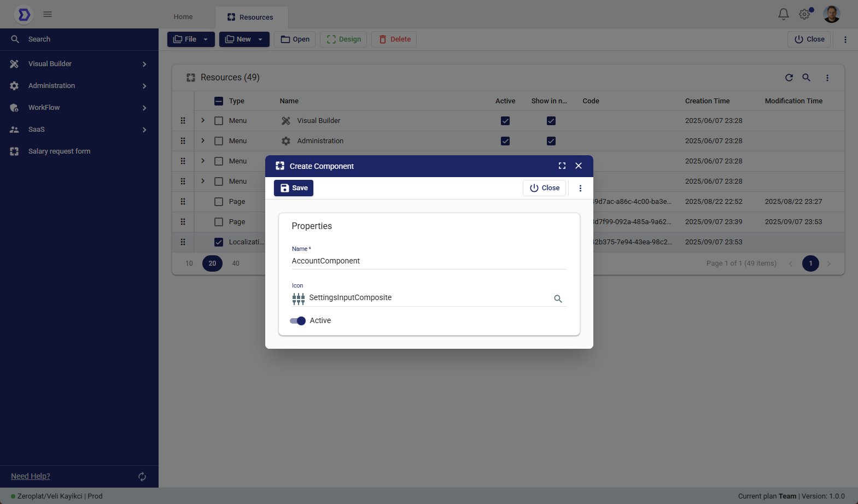Toggle the Active switch off
Screen dimensions: 858x504
click(297, 321)
